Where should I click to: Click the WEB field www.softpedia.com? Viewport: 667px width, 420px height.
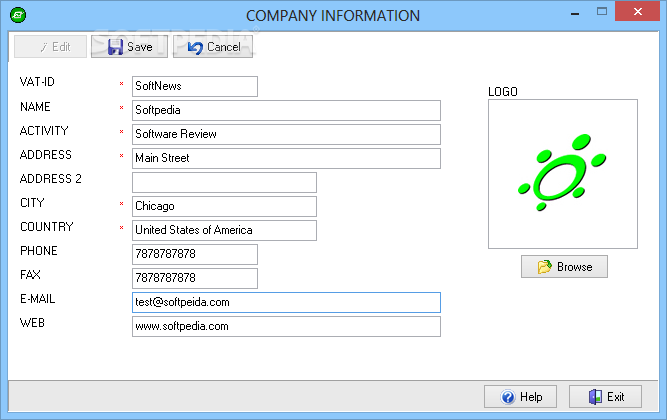[286, 326]
